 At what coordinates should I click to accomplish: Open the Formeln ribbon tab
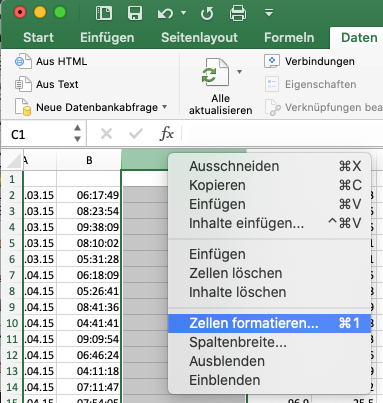coord(289,38)
